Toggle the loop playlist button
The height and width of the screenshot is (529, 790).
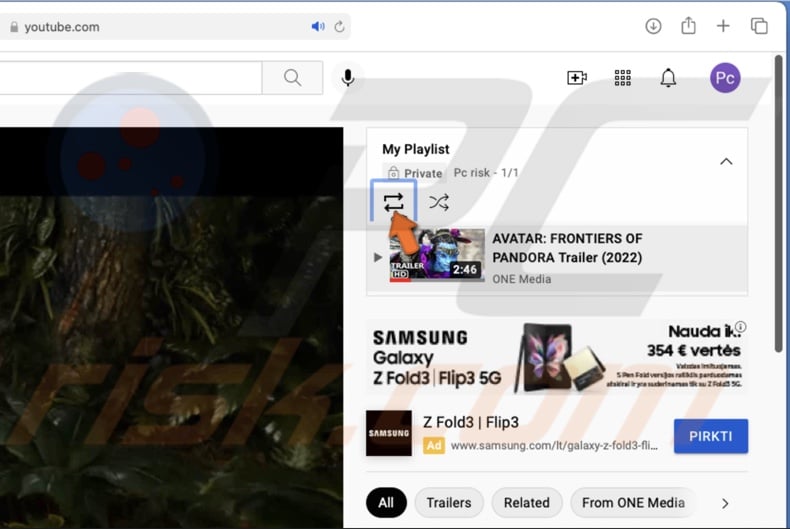click(394, 202)
